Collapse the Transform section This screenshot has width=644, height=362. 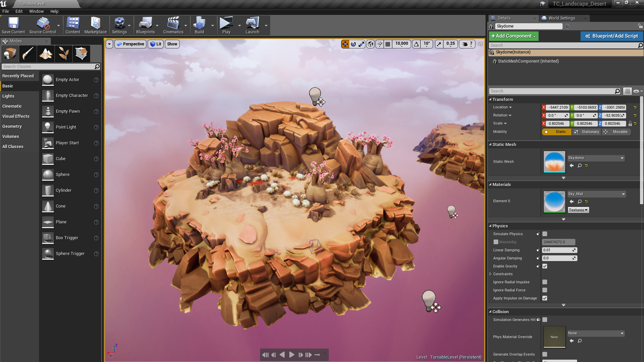[x=490, y=100]
